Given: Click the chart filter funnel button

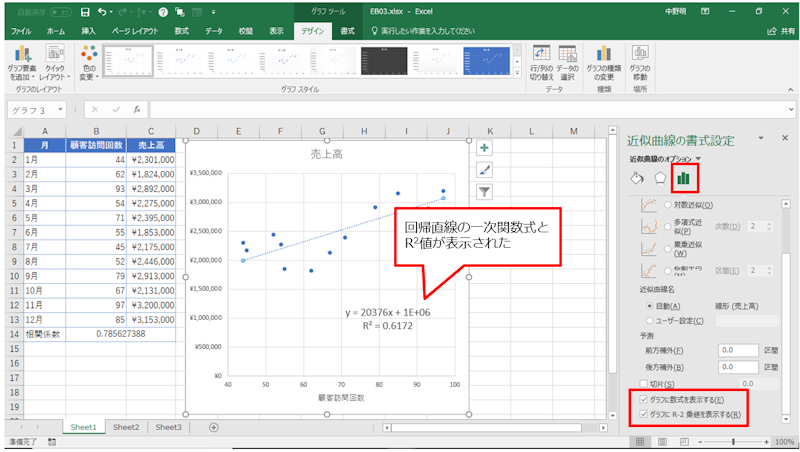Looking at the screenshot, I should [485, 191].
